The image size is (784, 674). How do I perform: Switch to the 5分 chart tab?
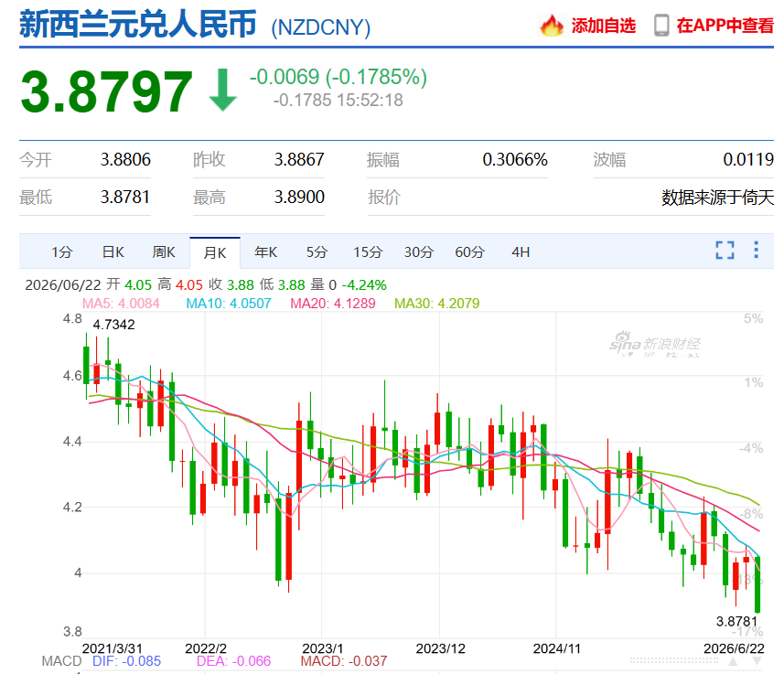point(317,252)
